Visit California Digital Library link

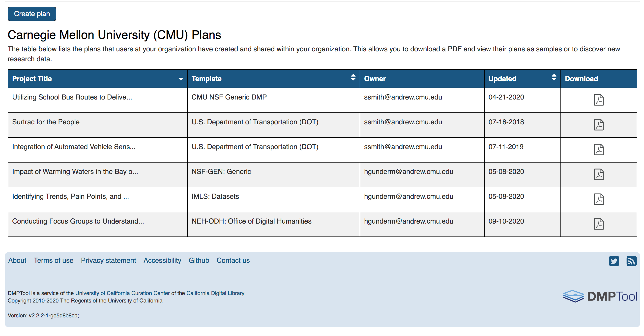(215, 293)
